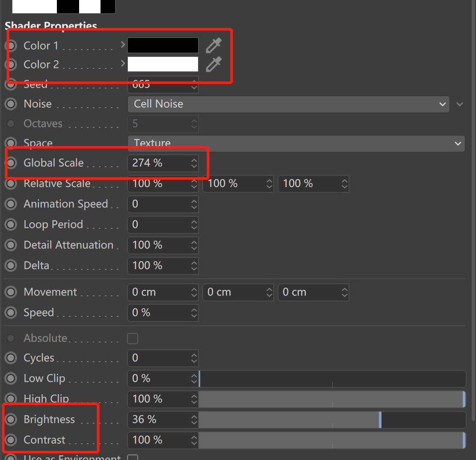Toggle Delta keyframe dot

[x=11, y=266]
